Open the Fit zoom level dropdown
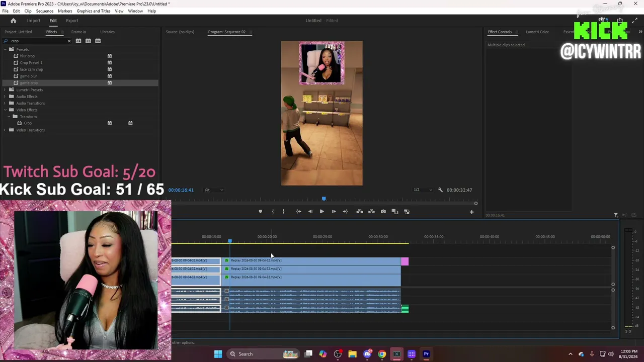644x362 pixels. click(214, 190)
